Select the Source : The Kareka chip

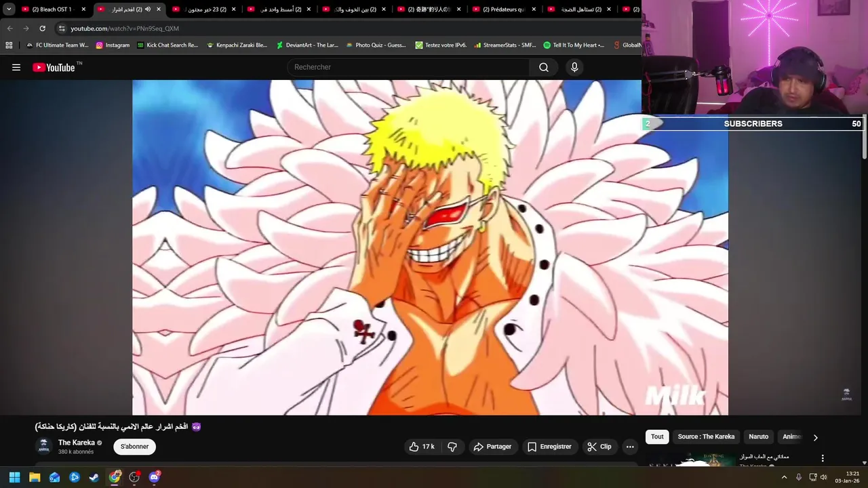coord(706,436)
